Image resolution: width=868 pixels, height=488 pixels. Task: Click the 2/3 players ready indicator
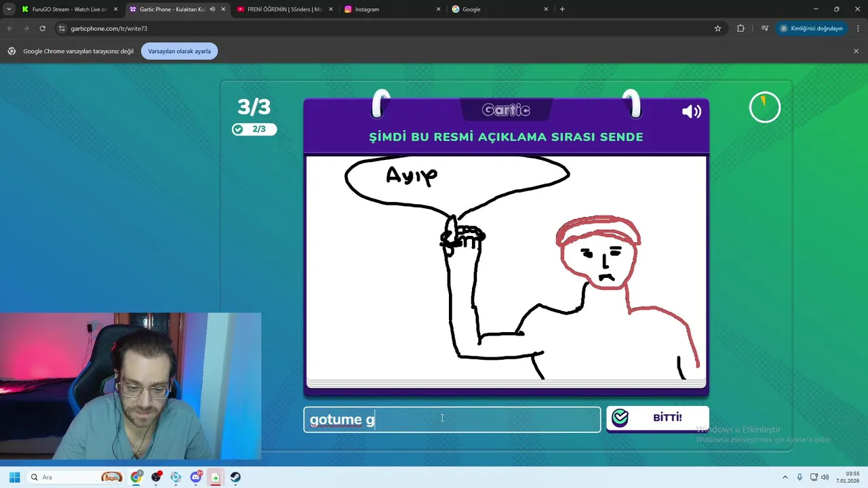[x=254, y=129]
